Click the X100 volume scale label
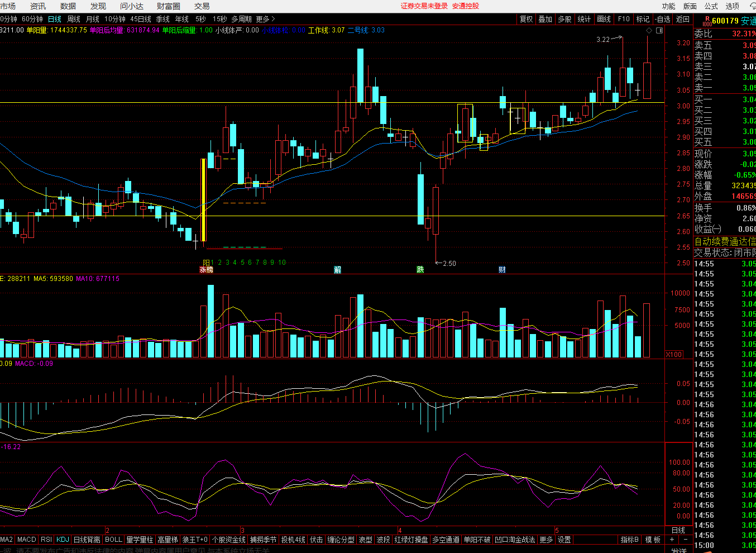 [674, 355]
